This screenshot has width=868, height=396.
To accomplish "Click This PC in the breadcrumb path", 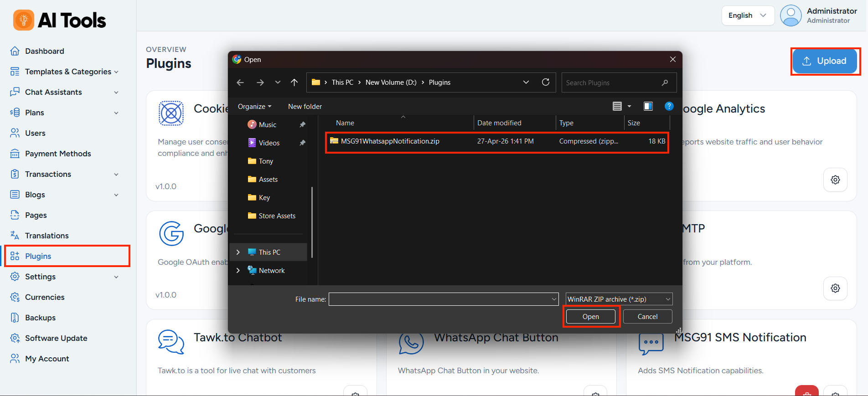I will pyautogui.click(x=342, y=82).
